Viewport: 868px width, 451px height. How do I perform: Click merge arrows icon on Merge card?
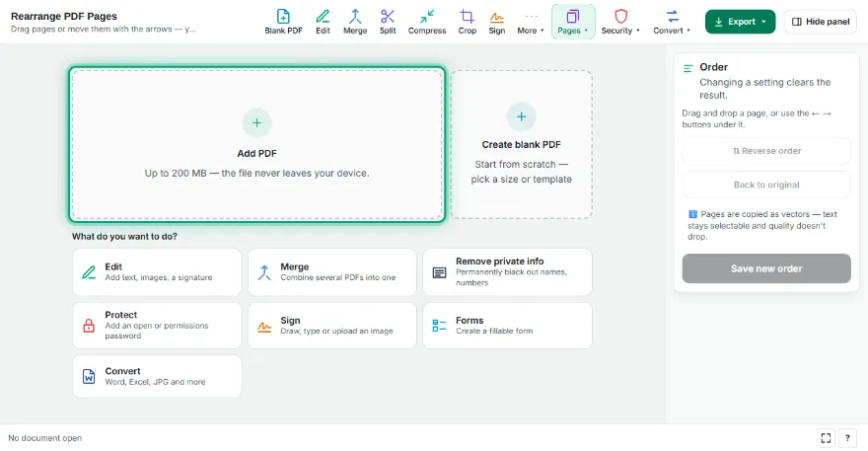click(264, 272)
